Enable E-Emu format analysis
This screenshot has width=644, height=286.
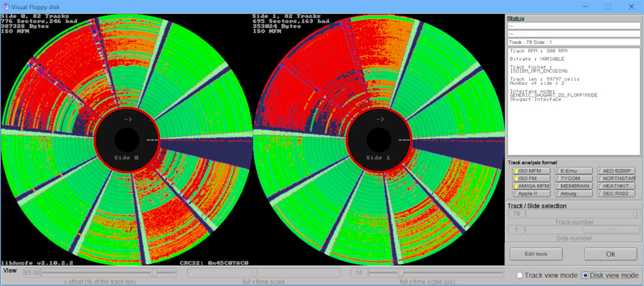point(573,171)
